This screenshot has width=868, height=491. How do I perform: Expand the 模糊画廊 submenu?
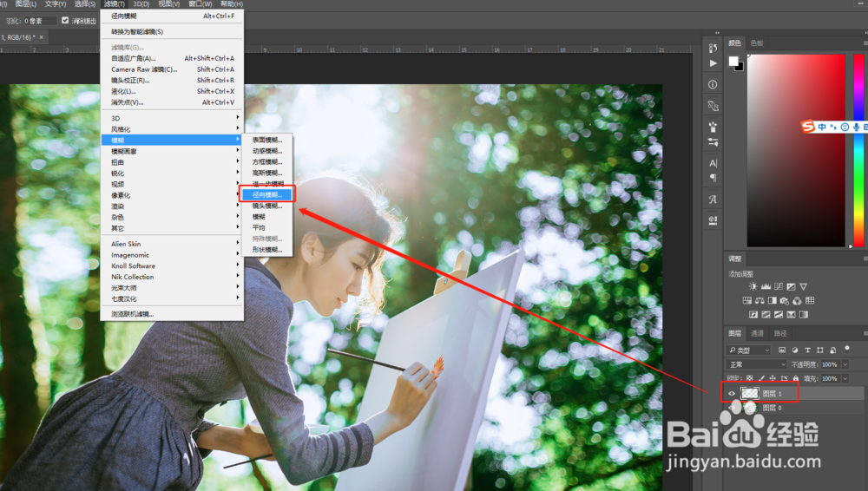(x=172, y=151)
